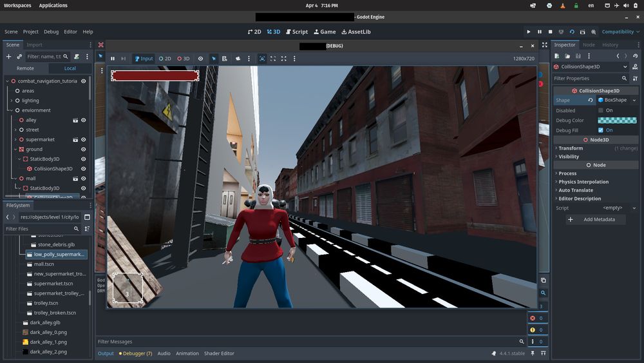644x363 pixels.
Task: Load an existing resource in Inspector
Action: click(x=567, y=56)
